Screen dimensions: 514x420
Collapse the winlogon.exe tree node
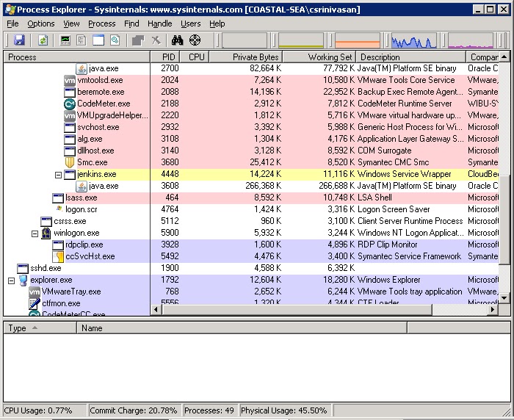tap(35, 233)
